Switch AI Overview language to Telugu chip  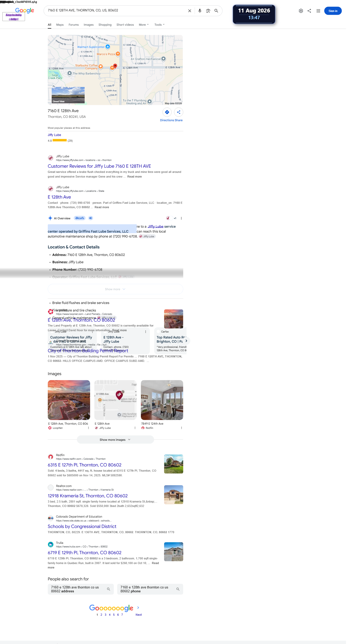coord(80,218)
